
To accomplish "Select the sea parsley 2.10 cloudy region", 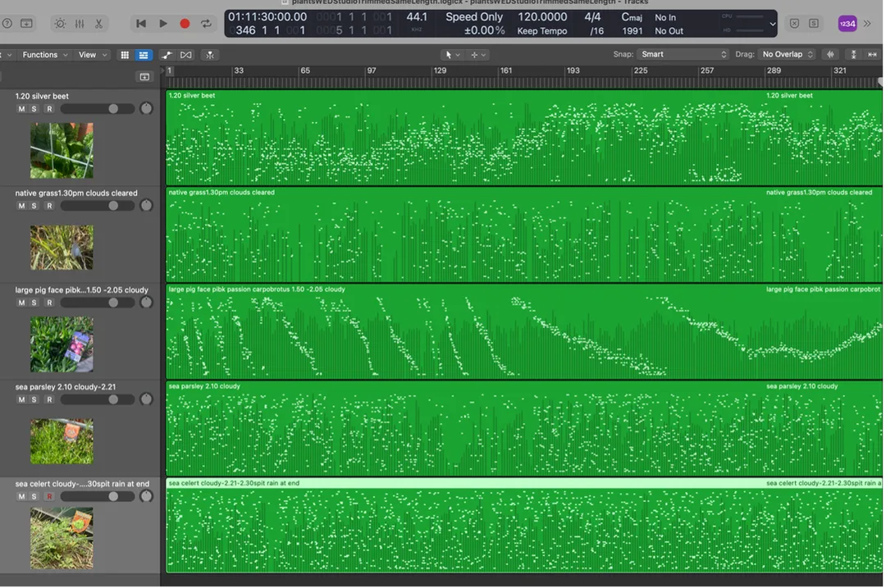I will pos(523,429).
